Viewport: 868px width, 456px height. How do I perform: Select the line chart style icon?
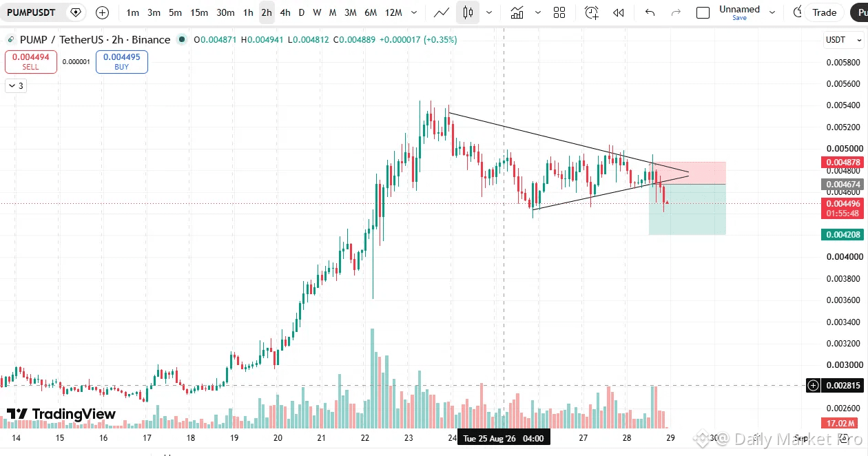442,12
